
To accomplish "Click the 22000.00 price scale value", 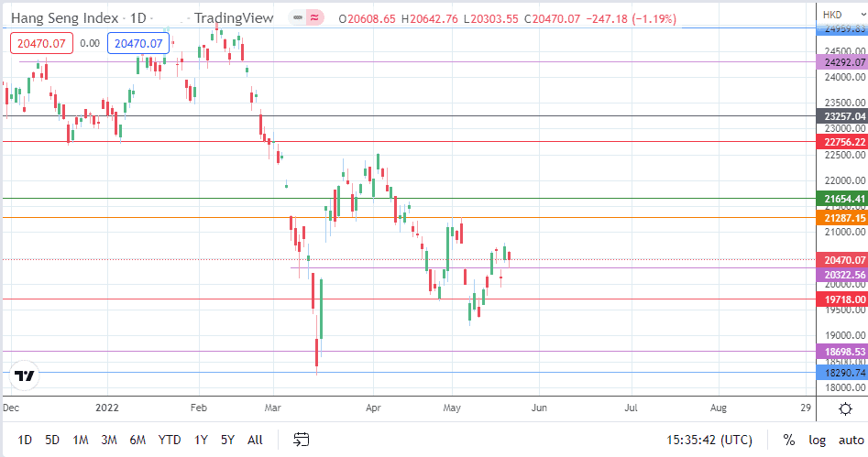I will pyautogui.click(x=845, y=180).
